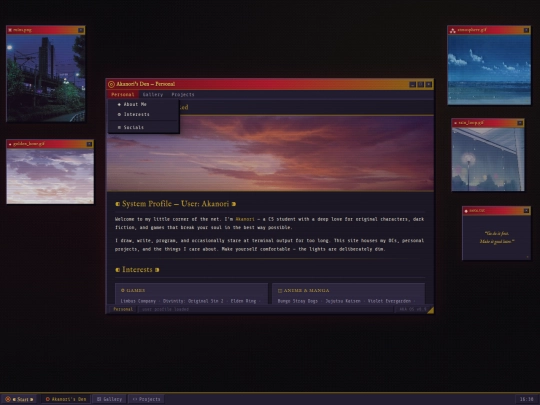Click the triangle-cluster icon in atmosphere.gif title bar
The height and width of the screenshot is (405, 540).
[453, 30]
